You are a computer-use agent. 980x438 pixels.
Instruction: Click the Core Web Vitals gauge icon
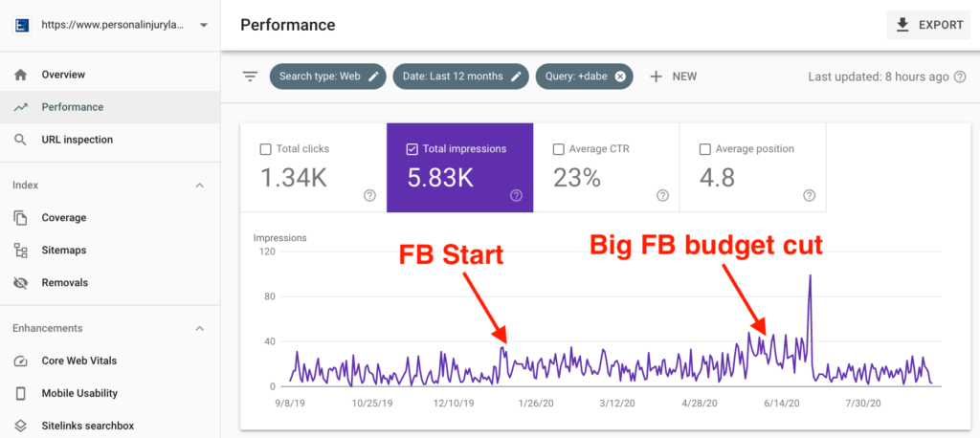pyautogui.click(x=20, y=361)
